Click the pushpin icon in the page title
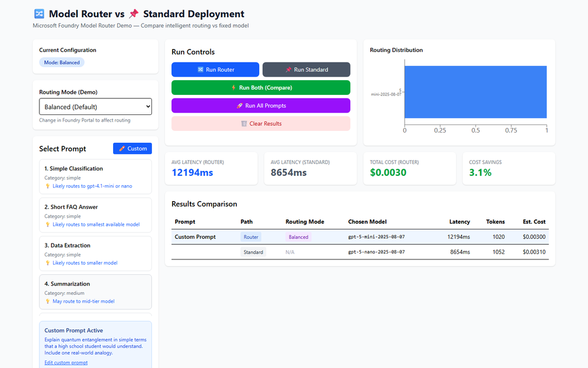The image size is (588, 368). pos(133,14)
